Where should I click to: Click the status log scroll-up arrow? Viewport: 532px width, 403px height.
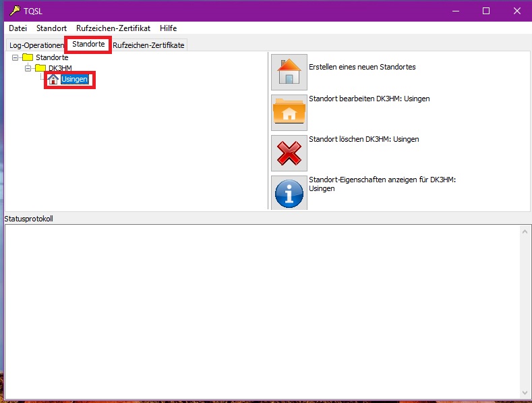(525, 232)
